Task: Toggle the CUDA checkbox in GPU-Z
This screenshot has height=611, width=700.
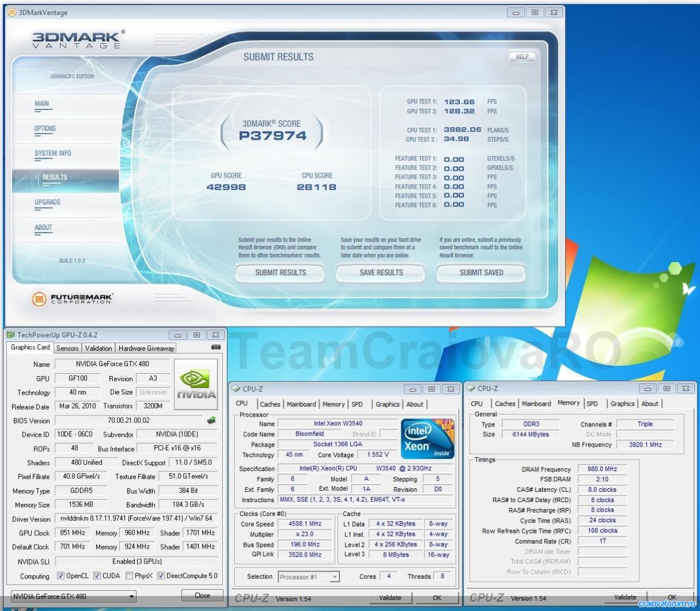Action: 97,576
